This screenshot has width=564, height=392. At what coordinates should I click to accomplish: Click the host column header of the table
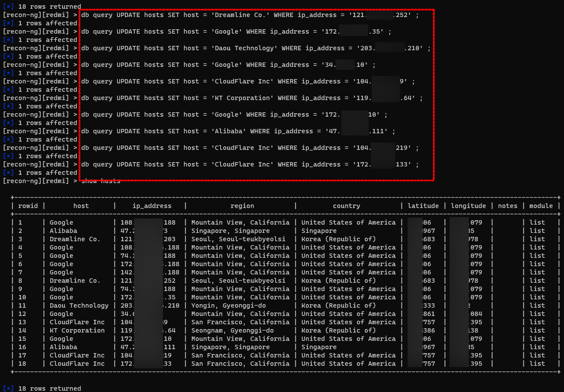pos(81,206)
